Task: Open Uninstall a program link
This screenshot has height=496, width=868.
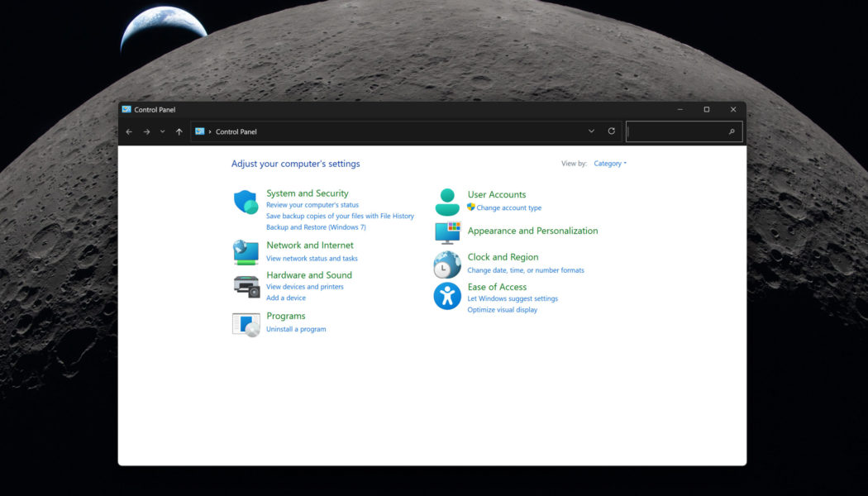Action: [296, 328]
